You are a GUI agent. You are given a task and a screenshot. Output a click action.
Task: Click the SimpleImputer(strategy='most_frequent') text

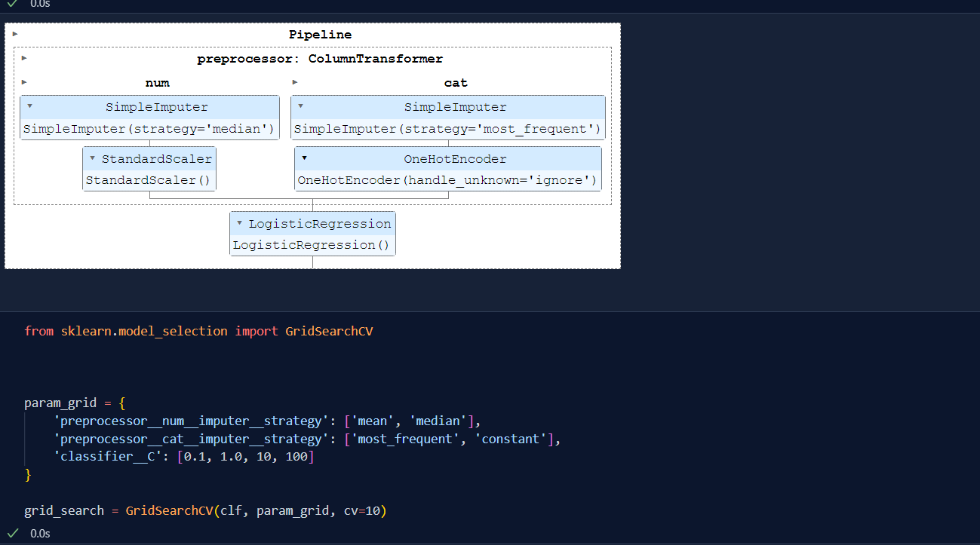point(447,129)
